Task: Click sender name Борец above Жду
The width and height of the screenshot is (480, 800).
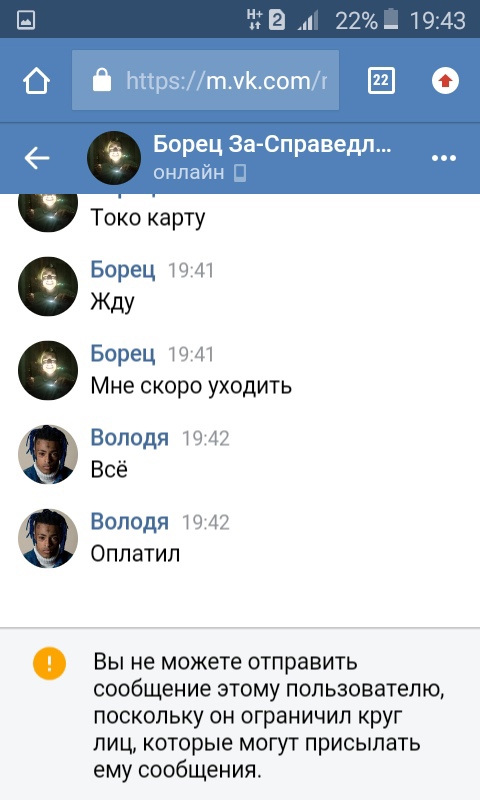Action: pyautogui.click(x=122, y=269)
